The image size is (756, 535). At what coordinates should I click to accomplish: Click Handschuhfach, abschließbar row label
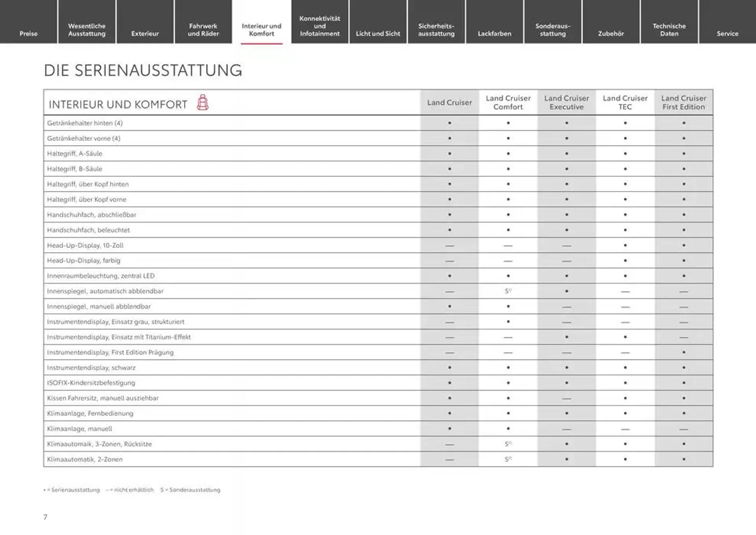[x=91, y=215]
